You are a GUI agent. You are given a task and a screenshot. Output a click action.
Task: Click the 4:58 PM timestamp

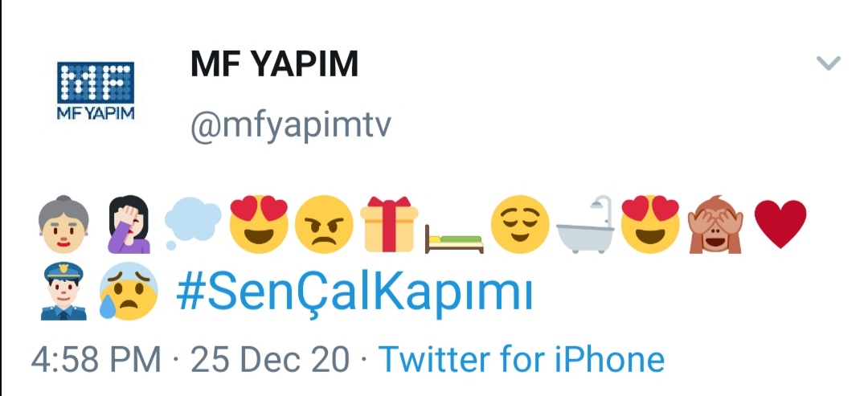[x=96, y=360]
